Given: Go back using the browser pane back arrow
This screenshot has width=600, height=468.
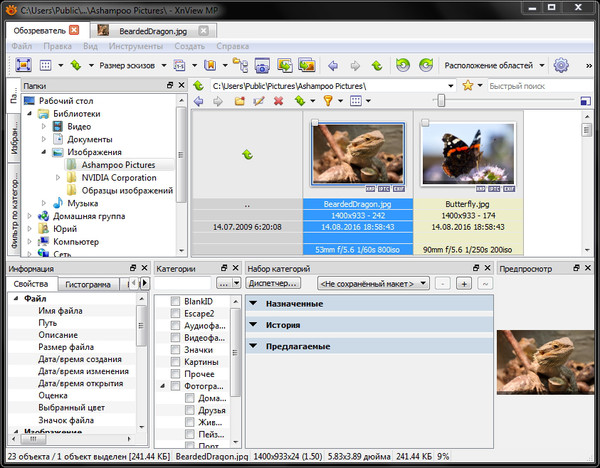Looking at the screenshot, I should (199, 101).
